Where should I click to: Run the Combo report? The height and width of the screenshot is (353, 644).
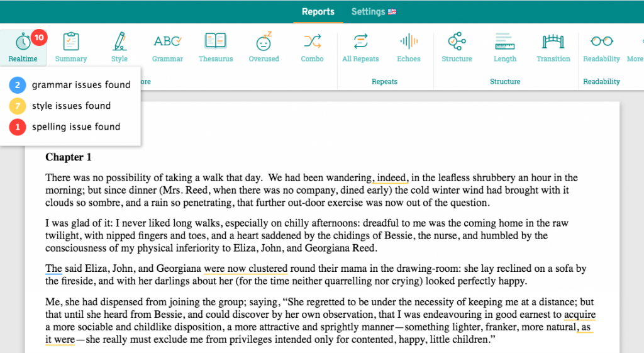[x=312, y=47]
